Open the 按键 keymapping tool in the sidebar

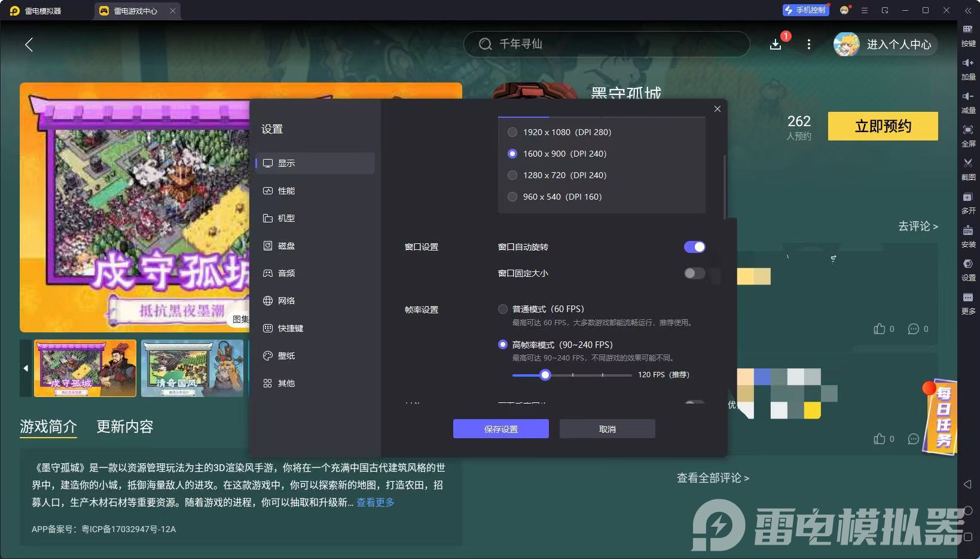click(968, 35)
